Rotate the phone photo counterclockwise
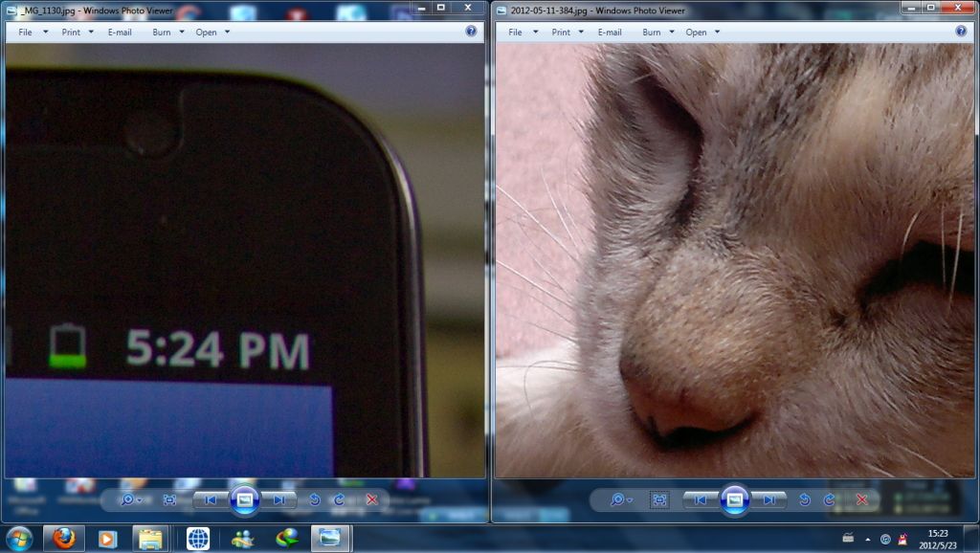The image size is (980, 553). [x=314, y=499]
